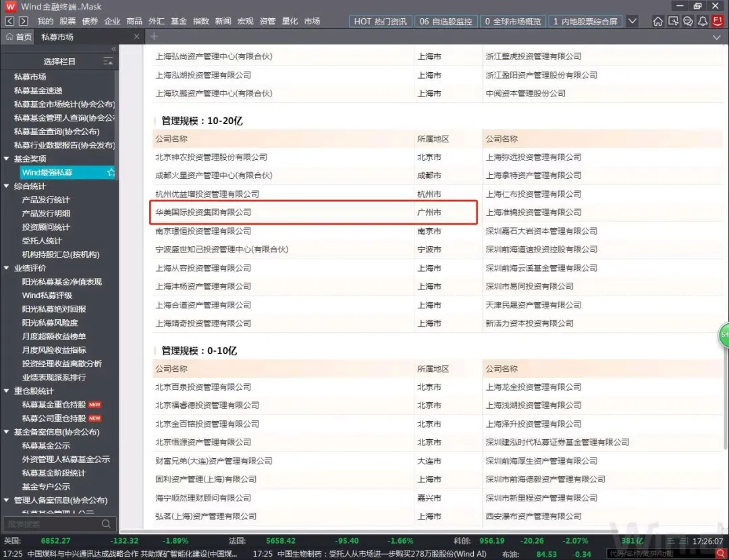Open the 选择栏目 sort/collapse icon
The image size is (729, 560).
(x=107, y=61)
